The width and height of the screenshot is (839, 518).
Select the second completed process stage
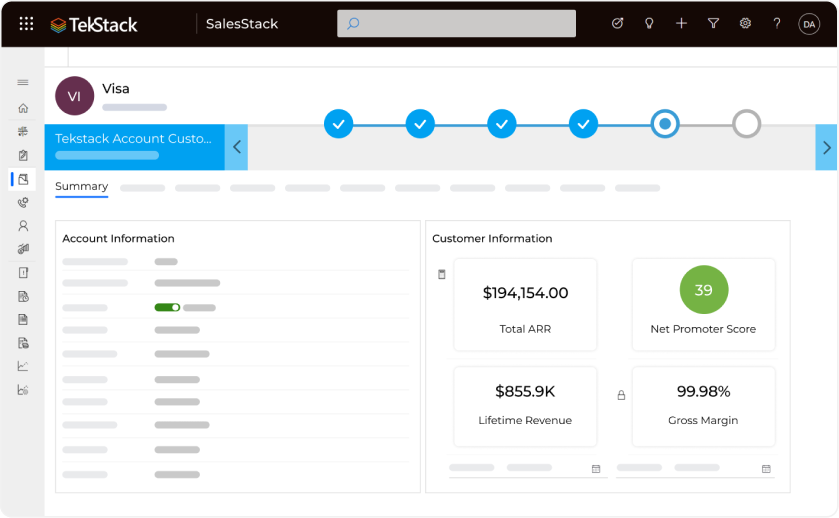[x=420, y=124]
